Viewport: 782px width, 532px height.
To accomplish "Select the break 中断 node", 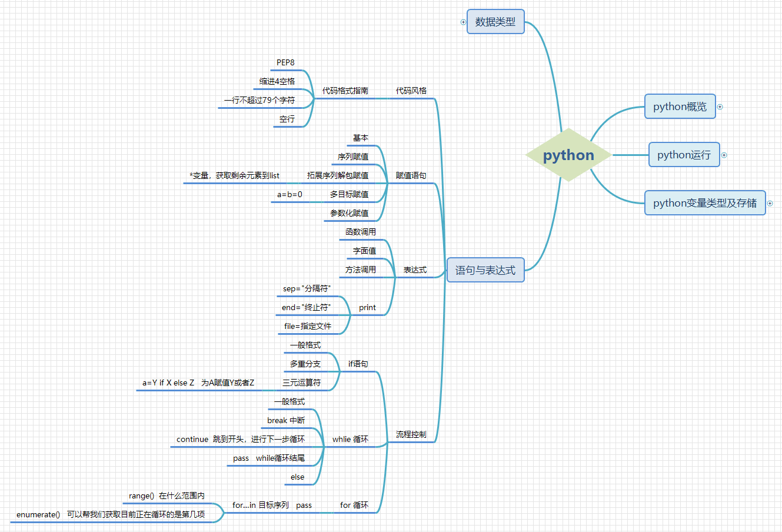I will click(286, 420).
